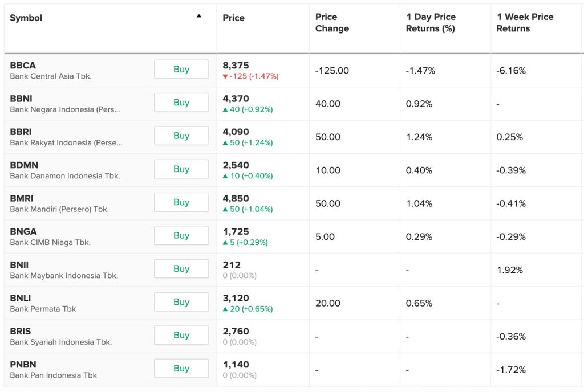Click the BNGA price 1,725
This screenshot has height=392, width=584.
[236, 232]
